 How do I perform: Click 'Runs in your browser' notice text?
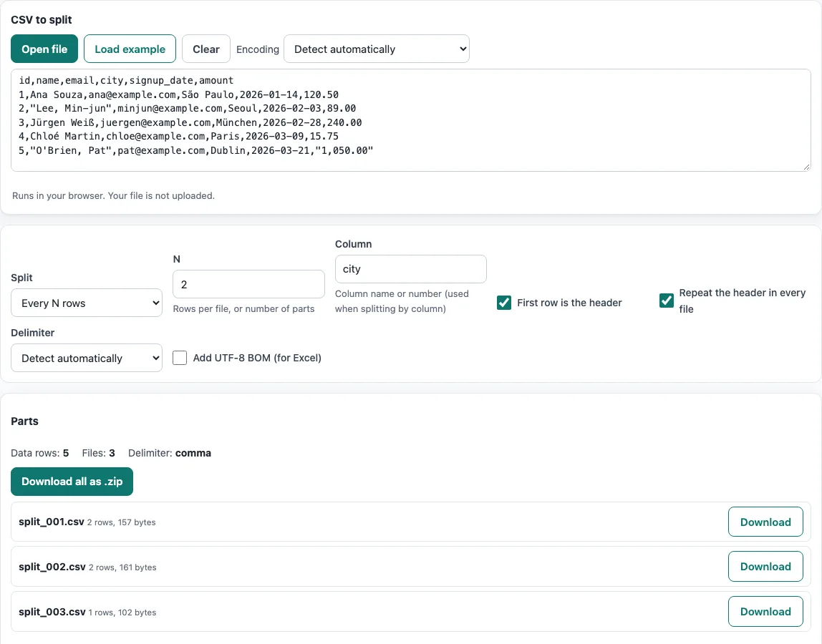(113, 195)
